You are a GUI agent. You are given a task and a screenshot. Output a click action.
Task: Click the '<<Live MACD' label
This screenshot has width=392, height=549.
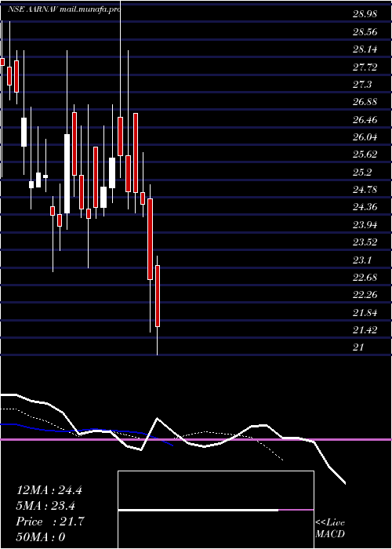[x=330, y=529]
